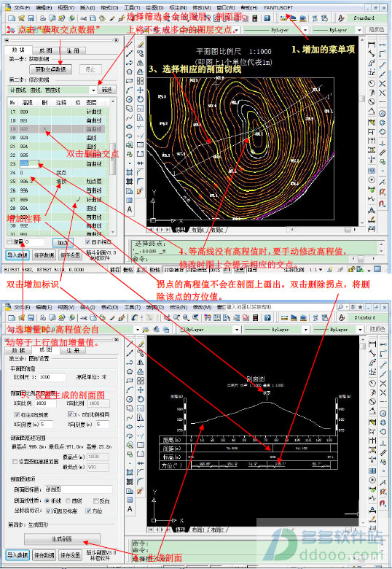Select Line tool in top window draw toolbar
Screen dimensions: 392x569
point(130,44)
